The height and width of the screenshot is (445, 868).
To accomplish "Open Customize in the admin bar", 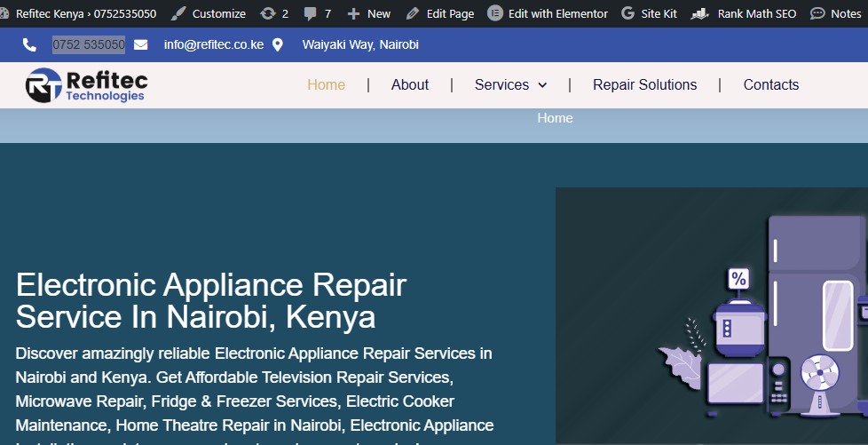I will (x=218, y=13).
